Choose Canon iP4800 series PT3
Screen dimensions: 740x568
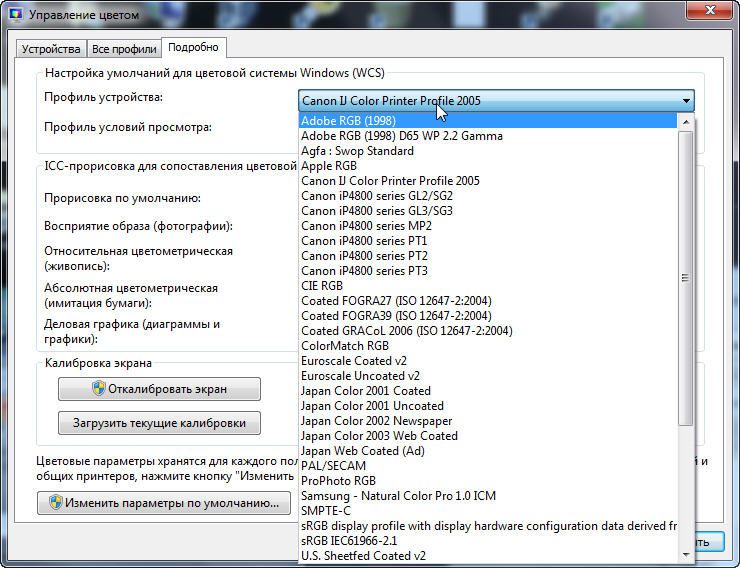pos(488,271)
